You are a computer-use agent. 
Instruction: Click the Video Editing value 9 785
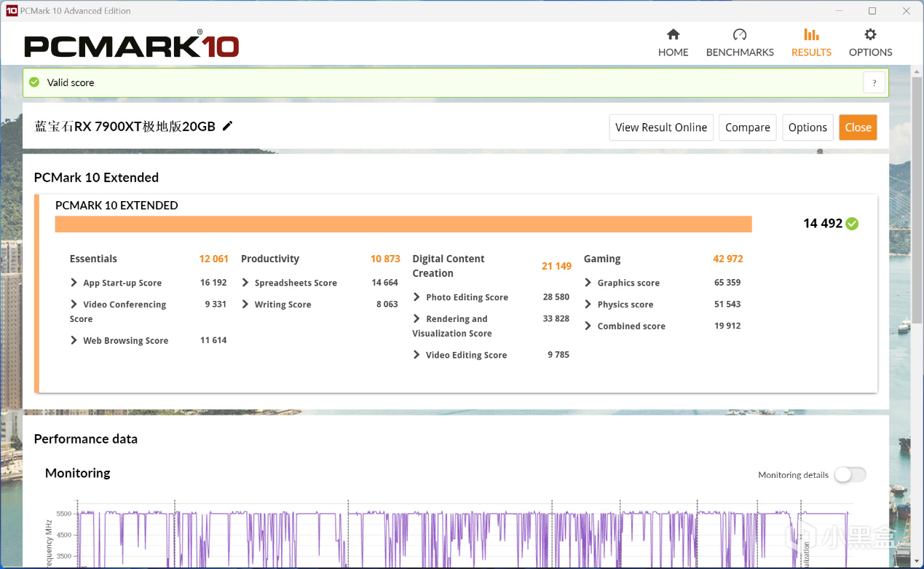tap(558, 355)
